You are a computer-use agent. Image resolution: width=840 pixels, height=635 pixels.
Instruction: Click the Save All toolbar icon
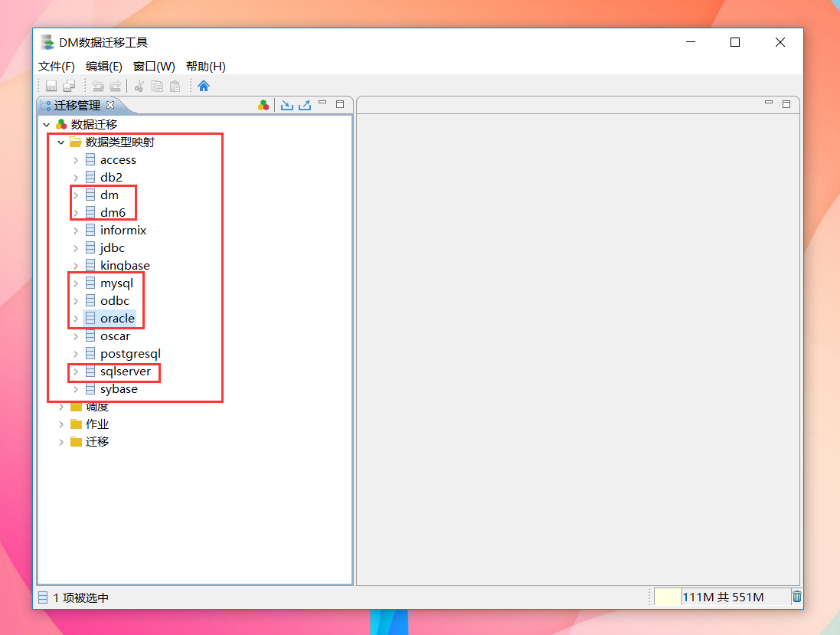69,87
